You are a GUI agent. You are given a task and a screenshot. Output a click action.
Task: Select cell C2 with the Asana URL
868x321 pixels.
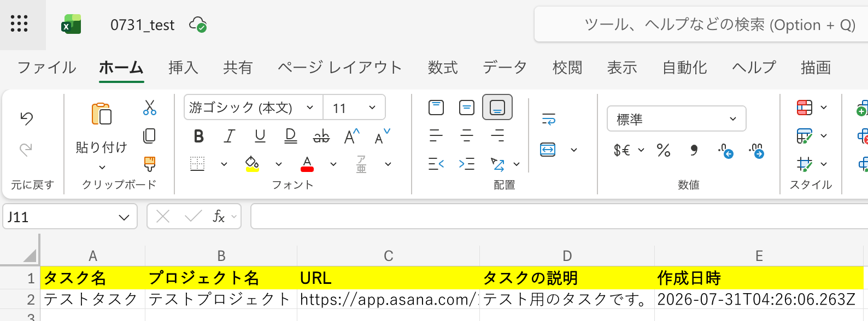[x=388, y=299]
